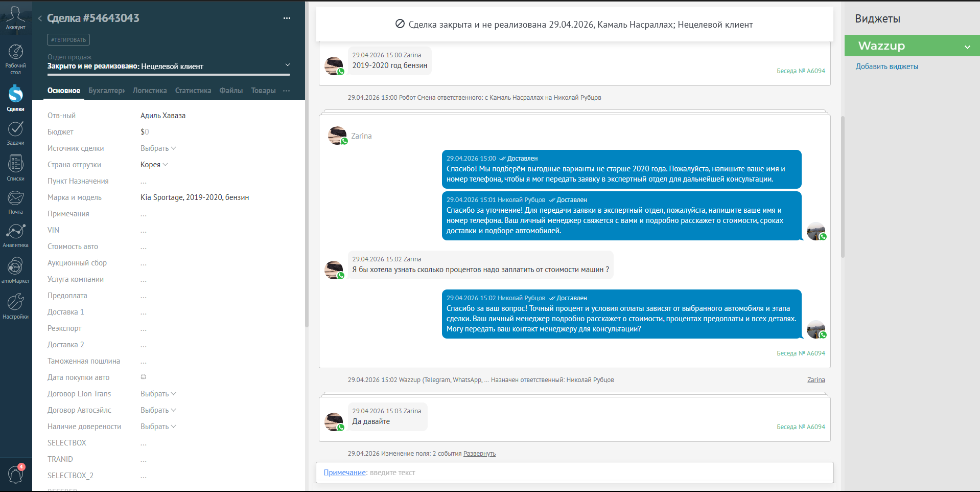Viewport: 980px width, 492px height.
Task: Click the Zarina name in conversation header
Action: tap(361, 136)
